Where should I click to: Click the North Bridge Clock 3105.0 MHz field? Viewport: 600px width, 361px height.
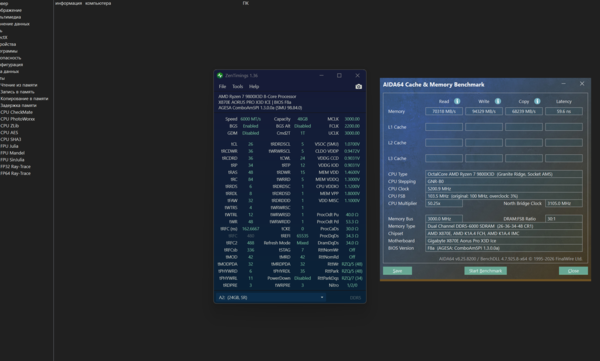564,203
